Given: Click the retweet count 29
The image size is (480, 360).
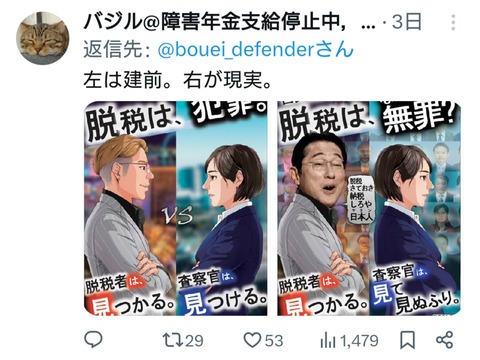Looking at the screenshot, I should [x=194, y=341].
